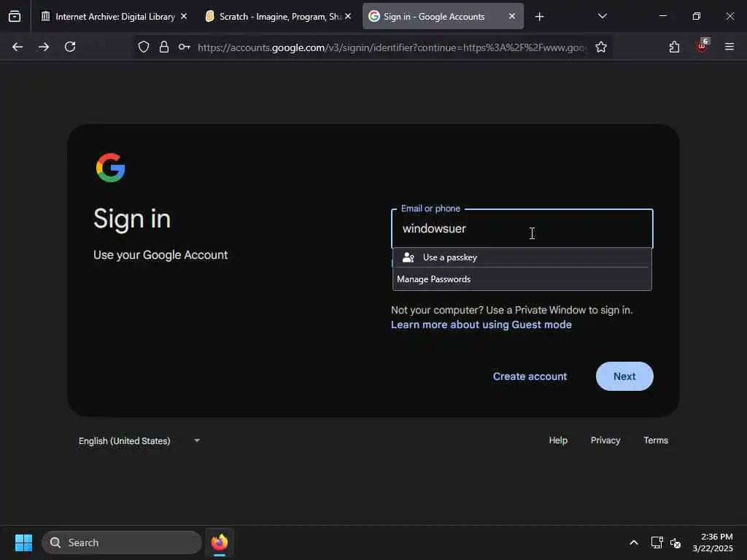Choose Use a passkey option
This screenshot has height=560, width=747.
[522, 257]
